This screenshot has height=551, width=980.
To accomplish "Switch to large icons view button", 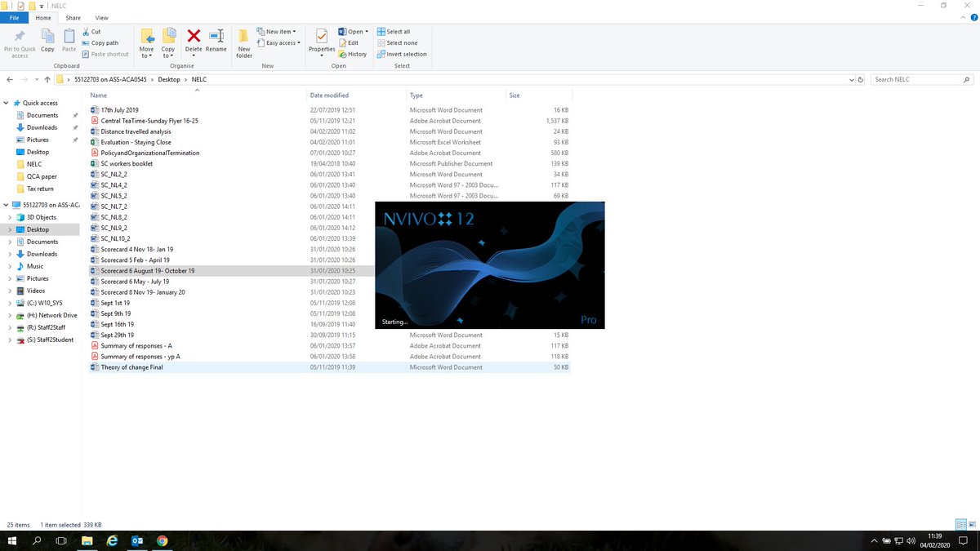I will [970, 524].
